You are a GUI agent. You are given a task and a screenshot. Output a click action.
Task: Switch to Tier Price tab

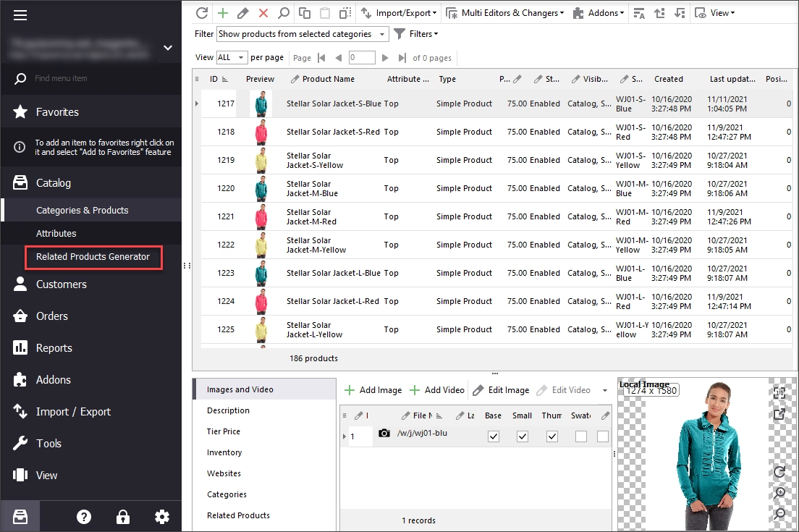pos(223,431)
